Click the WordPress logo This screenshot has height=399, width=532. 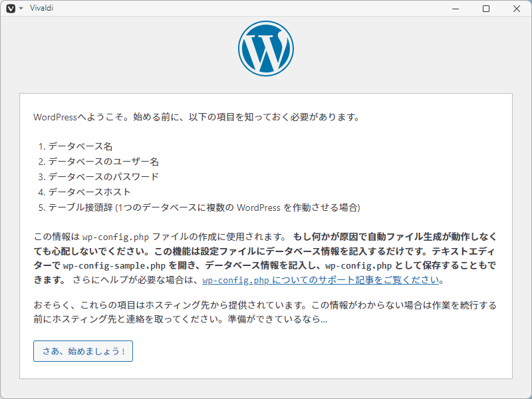[265, 48]
